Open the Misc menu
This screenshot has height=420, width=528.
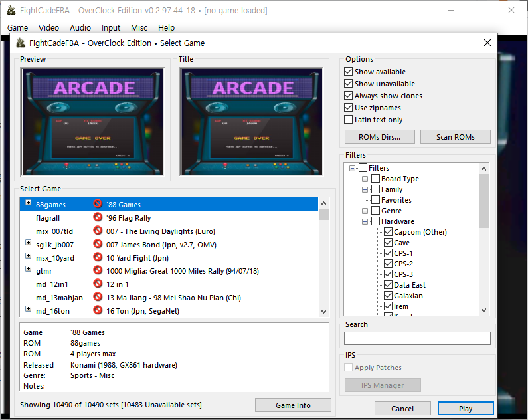(x=139, y=28)
